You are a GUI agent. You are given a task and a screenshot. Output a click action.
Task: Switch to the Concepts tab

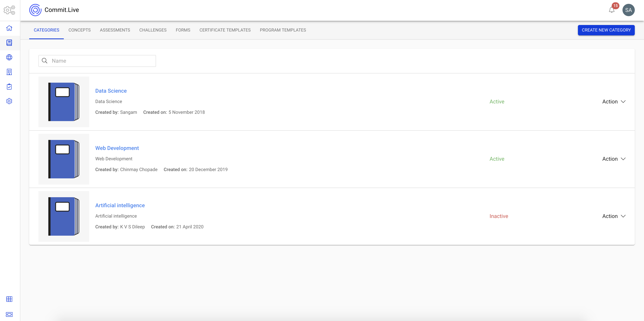pyautogui.click(x=80, y=30)
